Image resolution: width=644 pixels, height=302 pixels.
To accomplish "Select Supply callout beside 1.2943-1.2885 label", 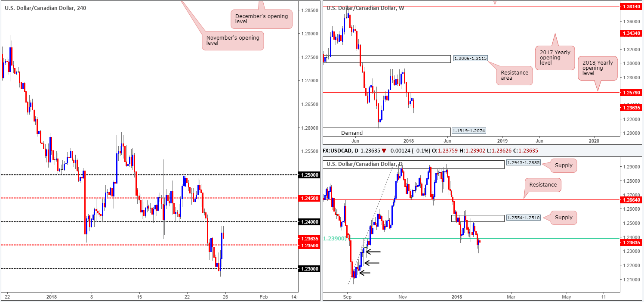I will 564,165.
